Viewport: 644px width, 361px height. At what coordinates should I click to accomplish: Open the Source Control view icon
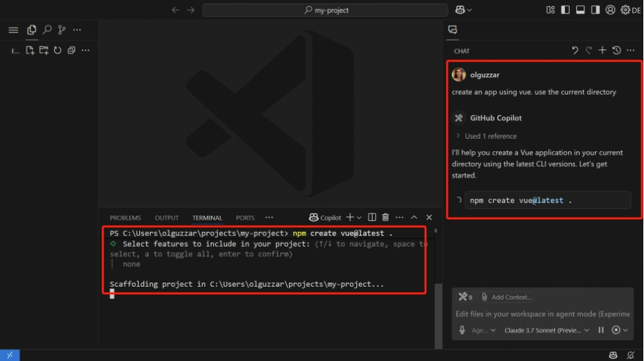[62, 30]
